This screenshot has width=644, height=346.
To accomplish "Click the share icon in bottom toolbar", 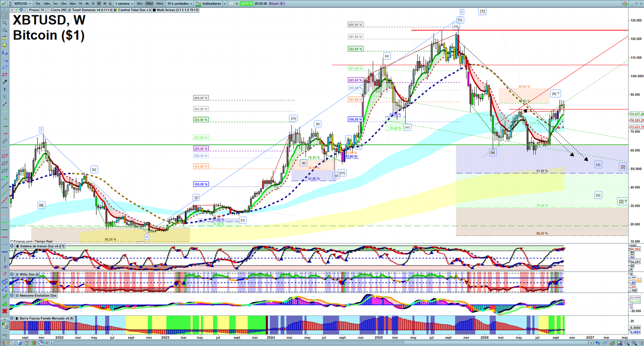I will 12,343.
